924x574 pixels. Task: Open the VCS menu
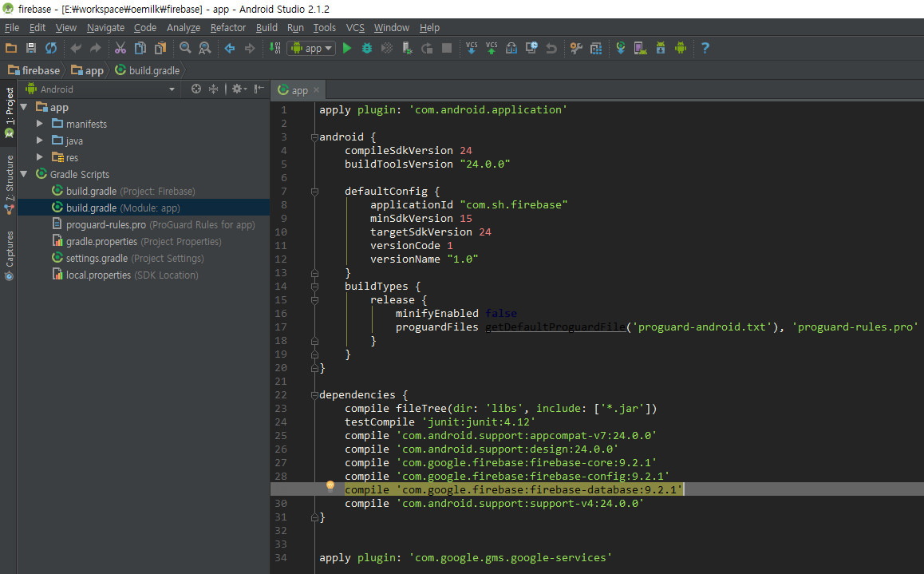[x=355, y=28]
